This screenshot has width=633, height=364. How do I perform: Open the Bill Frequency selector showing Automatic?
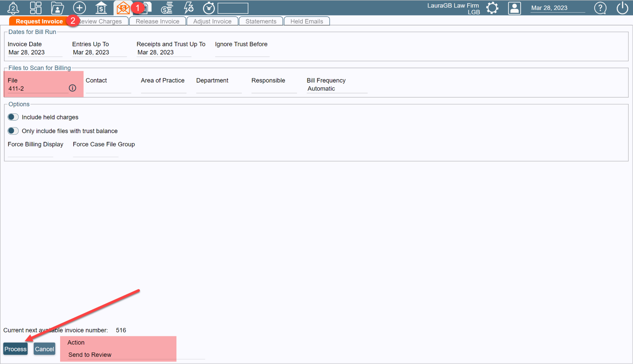[336, 89]
